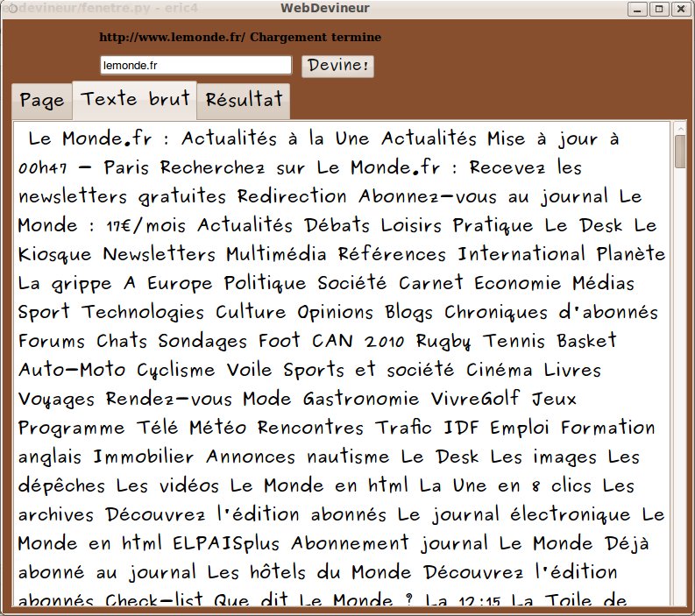The height and width of the screenshot is (616, 695).
Task: Click the word 'Kiosque' in the text
Action: (55, 254)
